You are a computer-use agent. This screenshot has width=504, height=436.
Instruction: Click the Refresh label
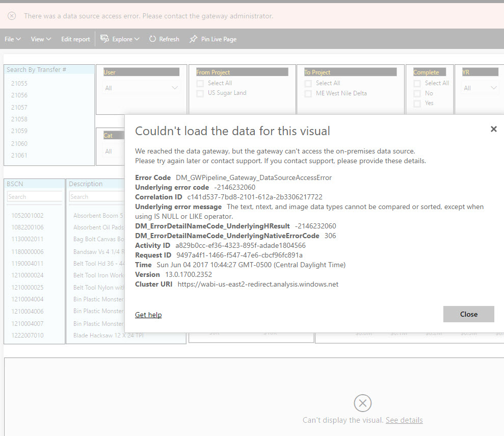169,39
